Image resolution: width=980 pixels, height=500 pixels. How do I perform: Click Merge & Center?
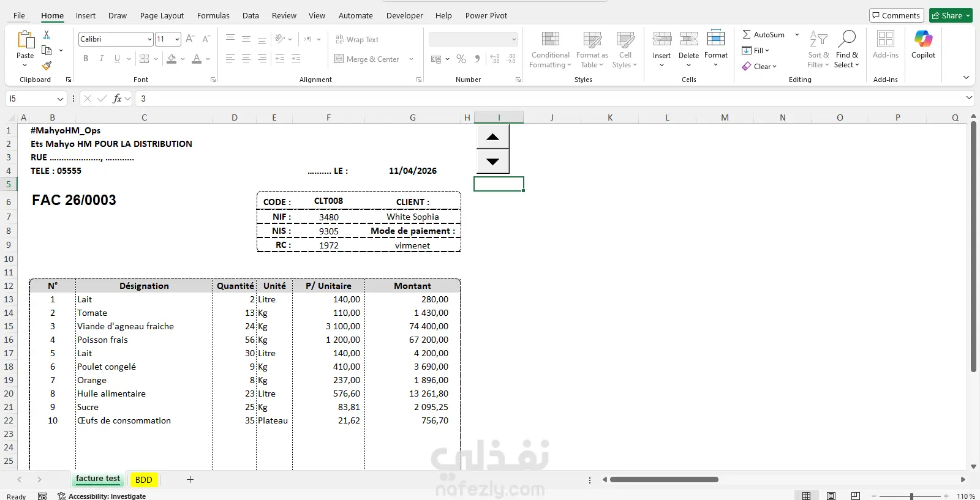click(x=366, y=59)
